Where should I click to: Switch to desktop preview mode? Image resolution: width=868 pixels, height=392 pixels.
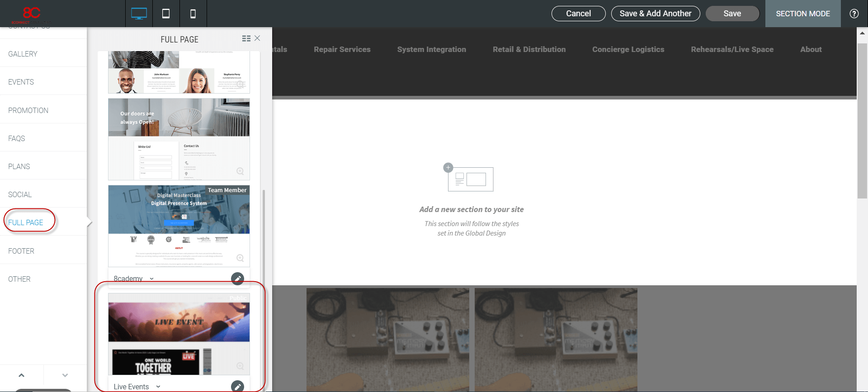(139, 14)
